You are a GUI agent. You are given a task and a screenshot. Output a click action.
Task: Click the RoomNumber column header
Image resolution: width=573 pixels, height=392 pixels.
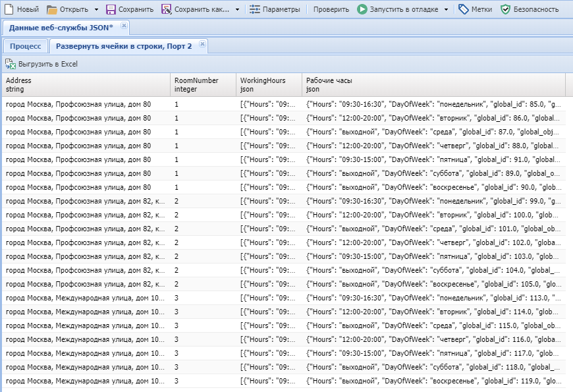(x=202, y=84)
